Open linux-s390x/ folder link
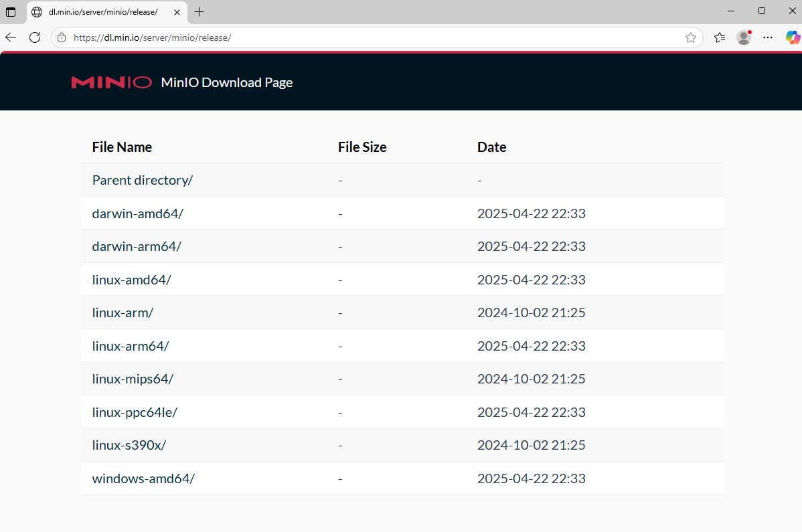 coord(129,445)
